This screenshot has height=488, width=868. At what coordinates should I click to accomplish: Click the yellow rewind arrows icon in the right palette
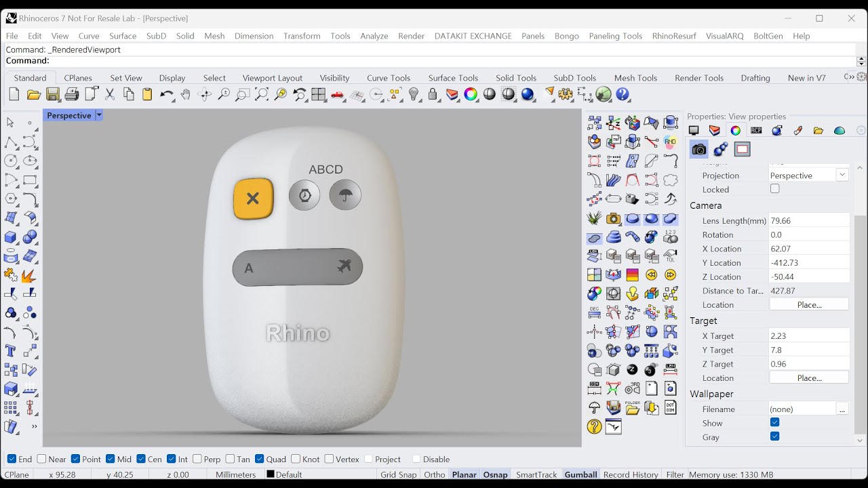pos(652,275)
